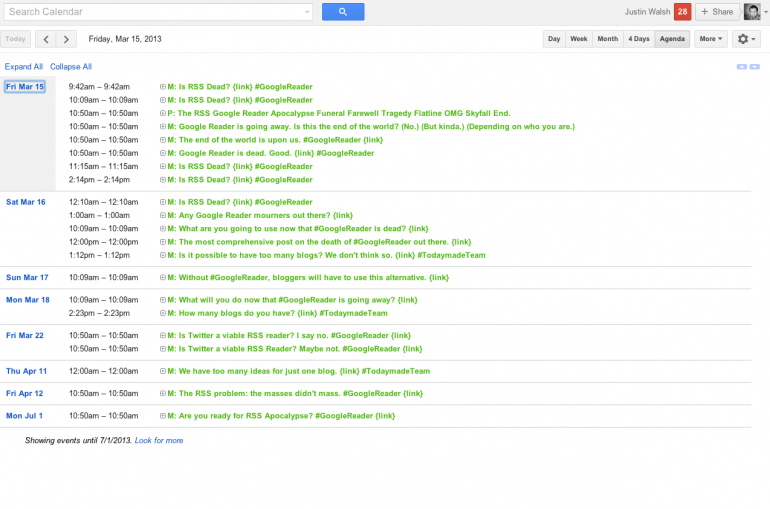Expand The end of the world event
The width and height of the screenshot is (770, 509).
(x=163, y=140)
